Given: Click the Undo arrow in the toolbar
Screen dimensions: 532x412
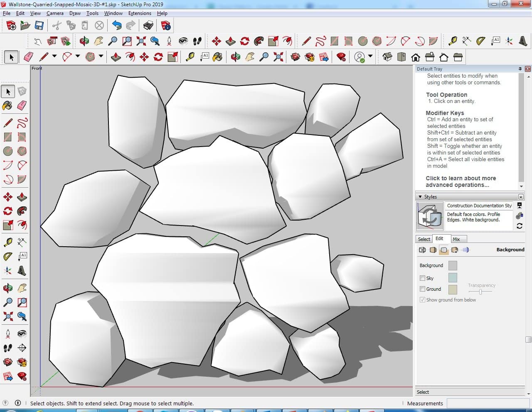Looking at the screenshot, I should [x=117, y=26].
